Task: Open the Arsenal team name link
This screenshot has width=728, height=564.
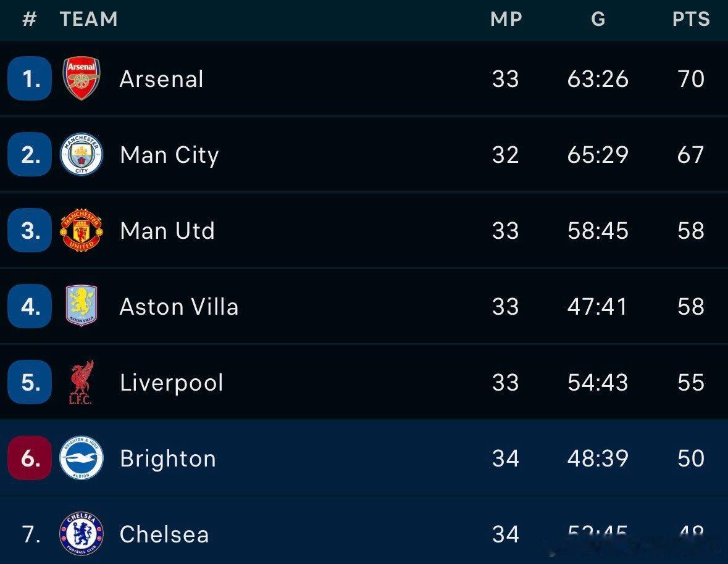Action: coord(162,79)
